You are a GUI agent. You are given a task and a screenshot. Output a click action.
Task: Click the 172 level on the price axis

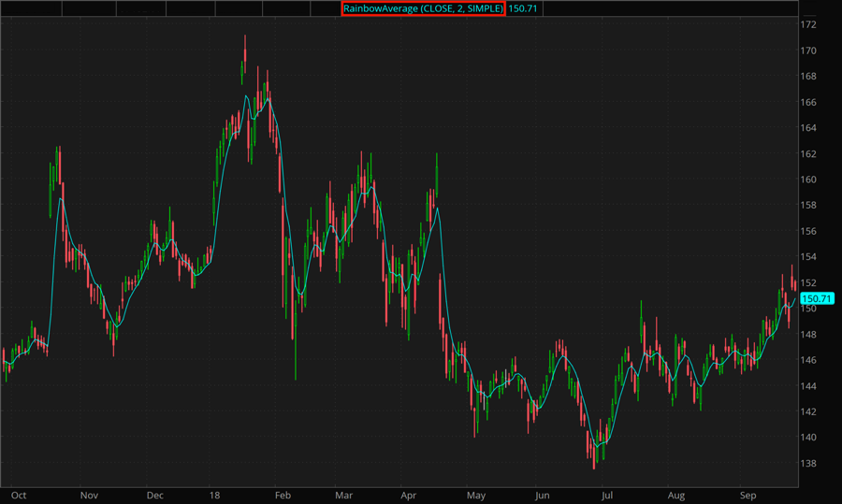click(809, 24)
